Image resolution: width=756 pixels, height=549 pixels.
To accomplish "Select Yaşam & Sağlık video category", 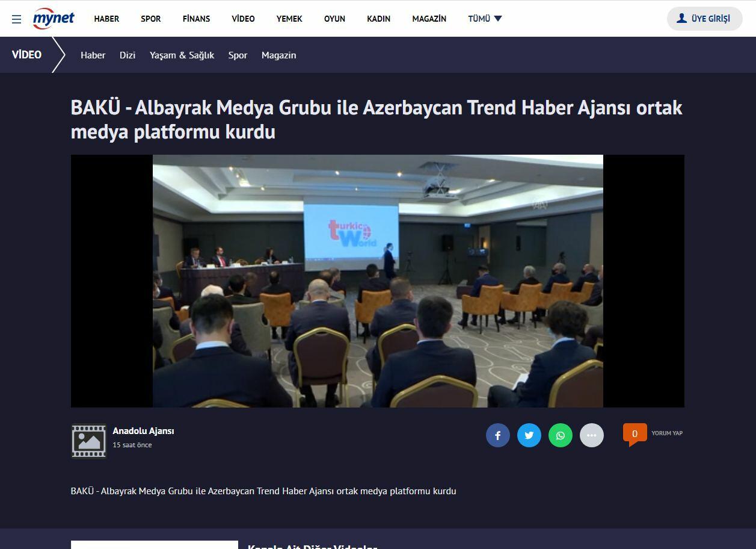I will coord(182,55).
